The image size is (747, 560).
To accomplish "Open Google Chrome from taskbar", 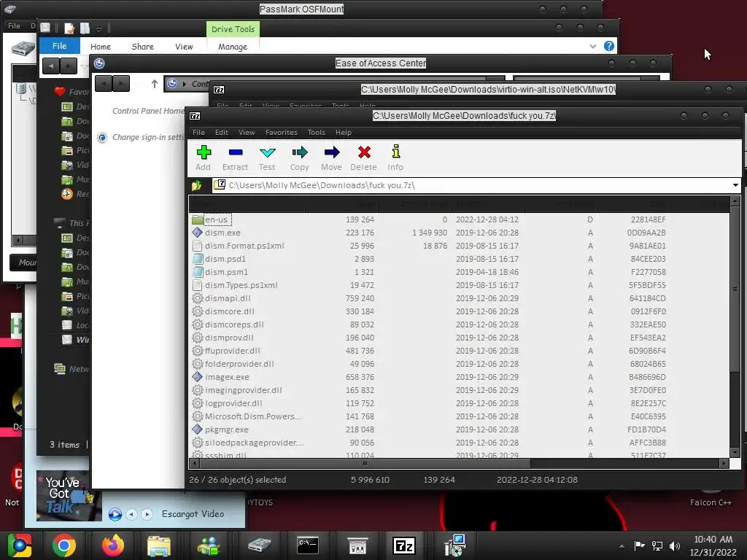I will click(x=64, y=545).
